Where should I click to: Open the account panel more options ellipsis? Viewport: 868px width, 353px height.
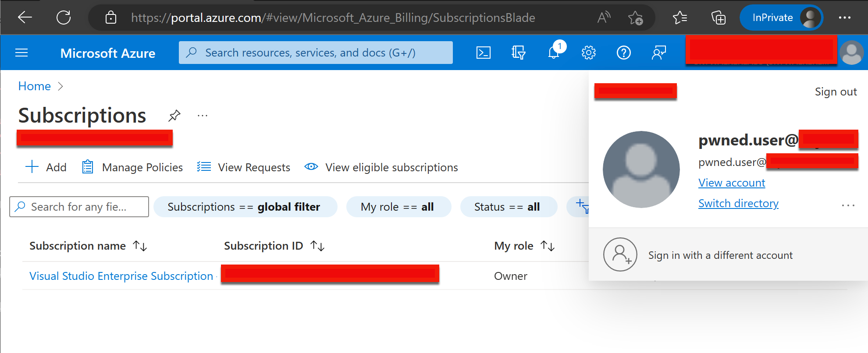pyautogui.click(x=848, y=205)
